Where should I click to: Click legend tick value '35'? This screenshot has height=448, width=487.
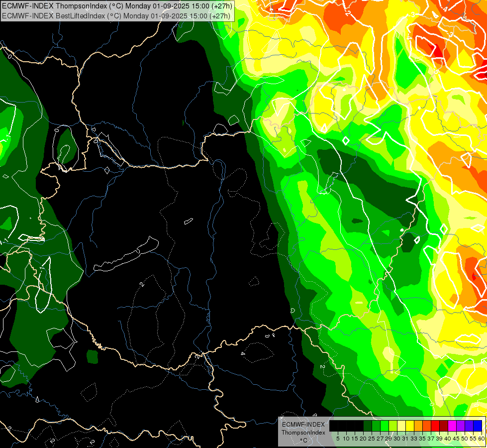422,439
